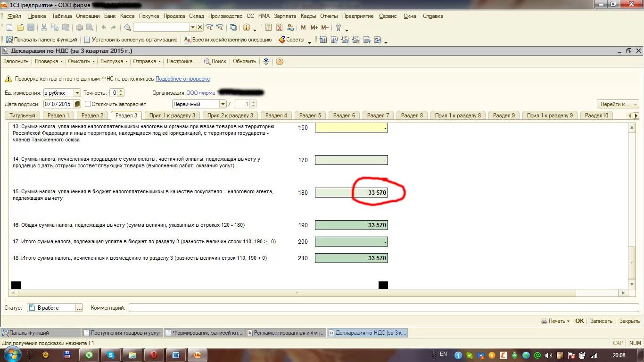The width and height of the screenshot is (644, 362).
Task: Expand the toolbar search history dropdown
Action: [192, 28]
